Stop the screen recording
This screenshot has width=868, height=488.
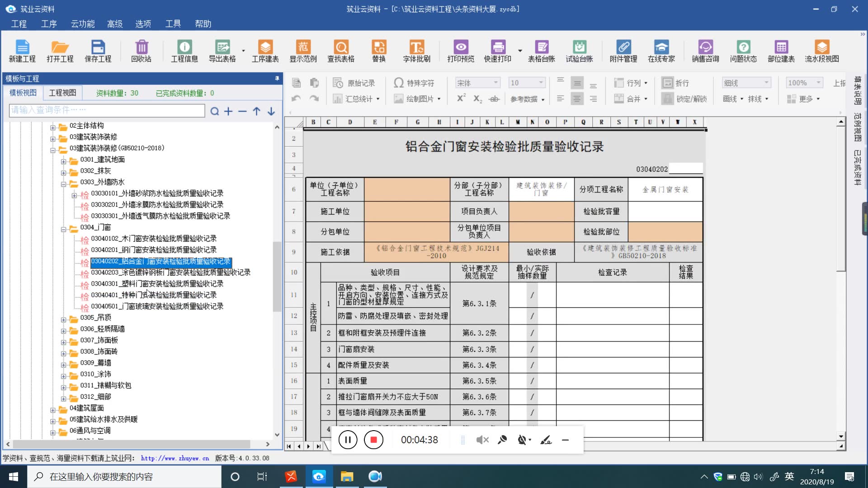click(373, 439)
